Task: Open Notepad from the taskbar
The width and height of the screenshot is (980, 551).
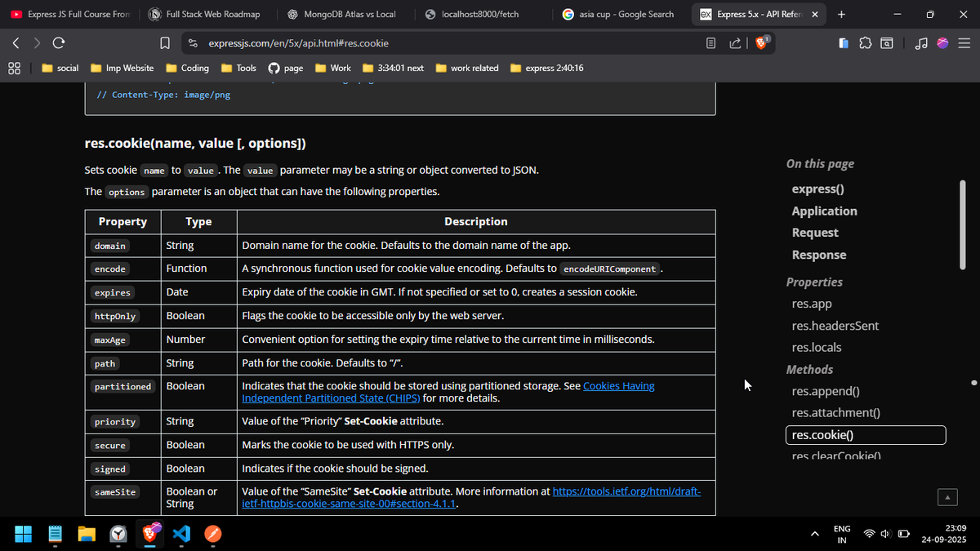Action: pyautogui.click(x=56, y=534)
